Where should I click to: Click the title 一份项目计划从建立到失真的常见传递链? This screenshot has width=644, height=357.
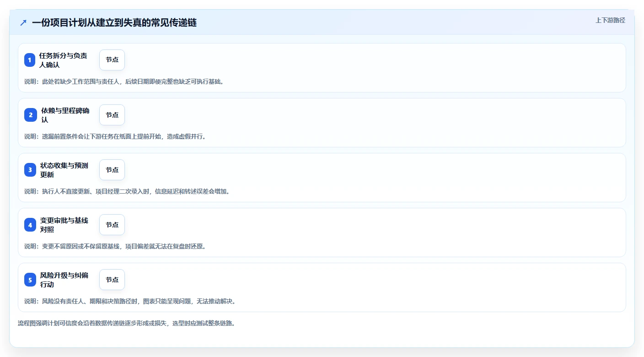114,22
